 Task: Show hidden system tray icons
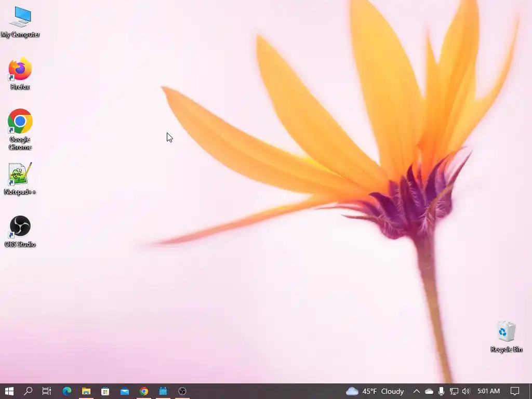(416, 391)
